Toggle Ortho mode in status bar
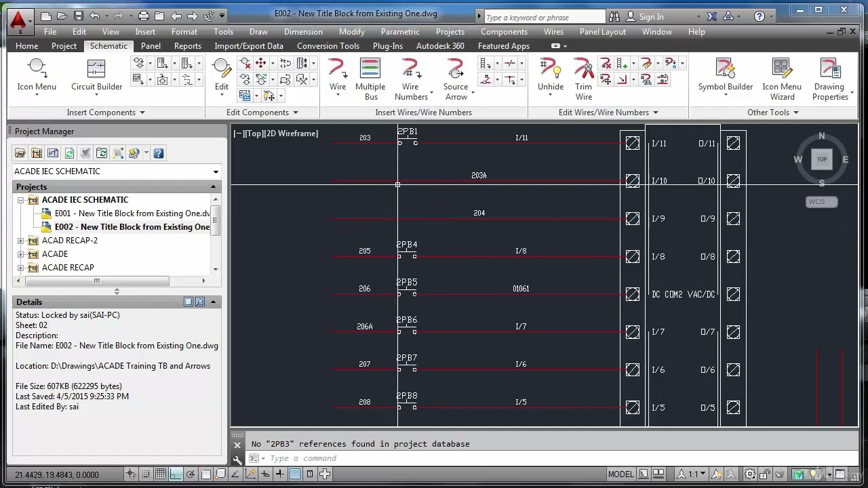The image size is (868, 488). (176, 474)
